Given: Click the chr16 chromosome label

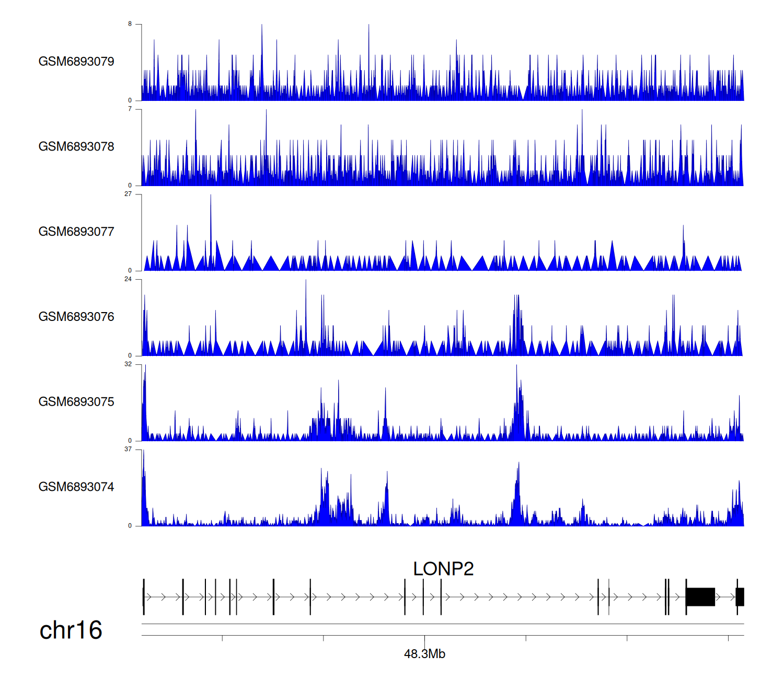Looking at the screenshot, I should point(71,630).
